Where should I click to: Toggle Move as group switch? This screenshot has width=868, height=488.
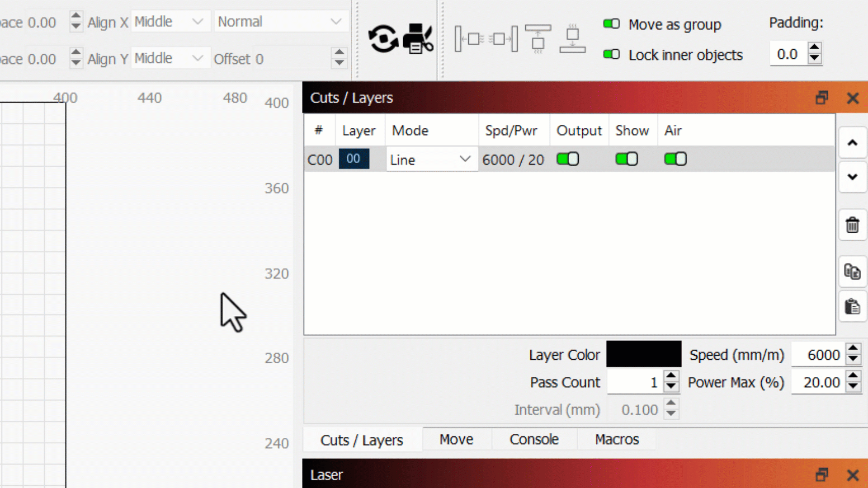coord(611,23)
